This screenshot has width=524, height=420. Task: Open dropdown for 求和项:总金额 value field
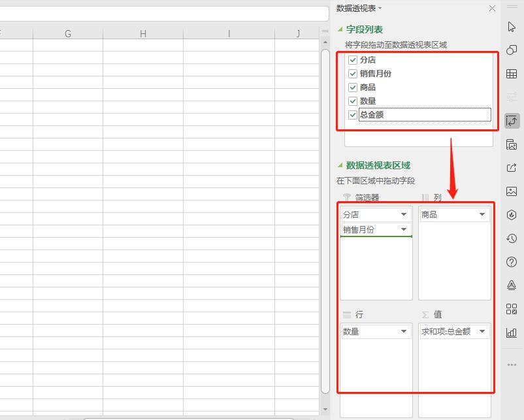[x=482, y=332]
